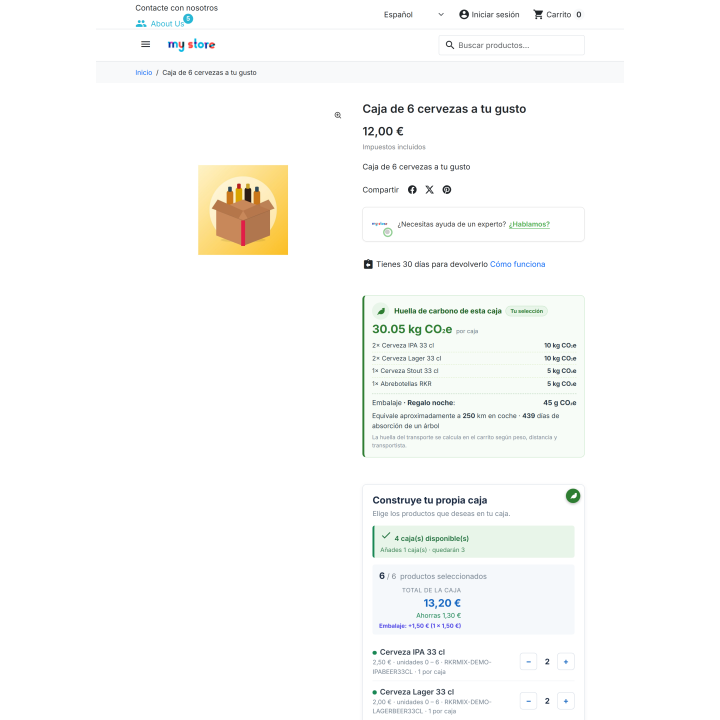Image resolution: width=720 pixels, height=720 pixels.
Task: Click Iniciar sesión
Action: 495,15
